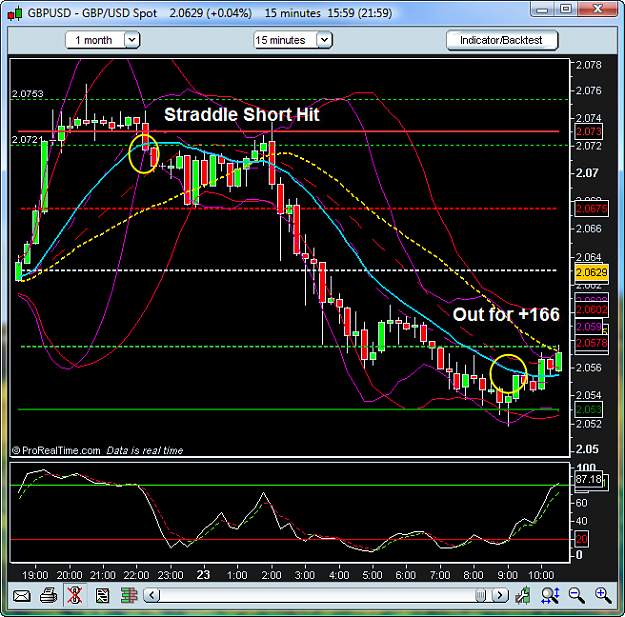Image resolution: width=625 pixels, height=617 pixels.
Task: Click the 2.073 red price label
Action: 588,132
